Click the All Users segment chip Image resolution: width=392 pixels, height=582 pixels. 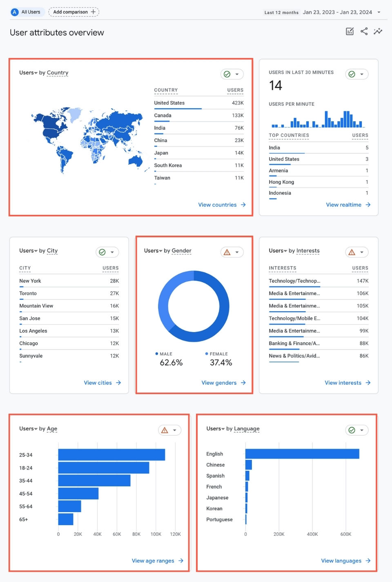coord(26,12)
